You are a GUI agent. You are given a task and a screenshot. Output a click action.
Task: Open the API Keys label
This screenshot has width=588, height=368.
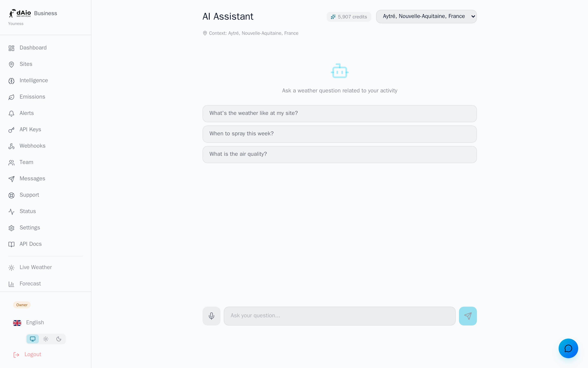click(x=30, y=129)
